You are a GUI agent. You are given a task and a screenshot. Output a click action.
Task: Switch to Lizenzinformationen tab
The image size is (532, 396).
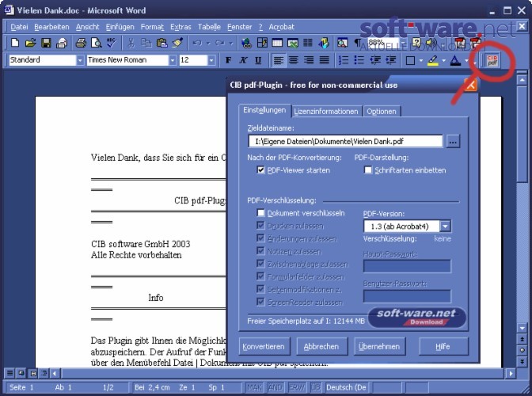pyautogui.click(x=326, y=112)
